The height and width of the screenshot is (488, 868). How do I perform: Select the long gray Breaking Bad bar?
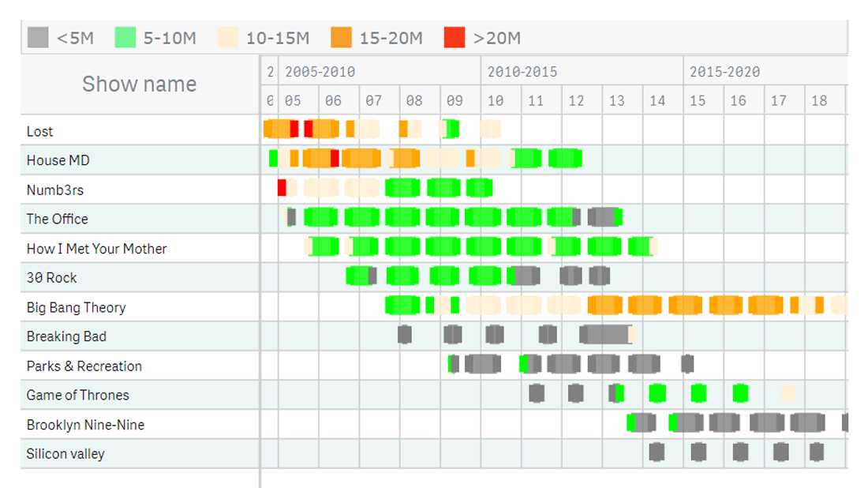pyautogui.click(x=606, y=335)
